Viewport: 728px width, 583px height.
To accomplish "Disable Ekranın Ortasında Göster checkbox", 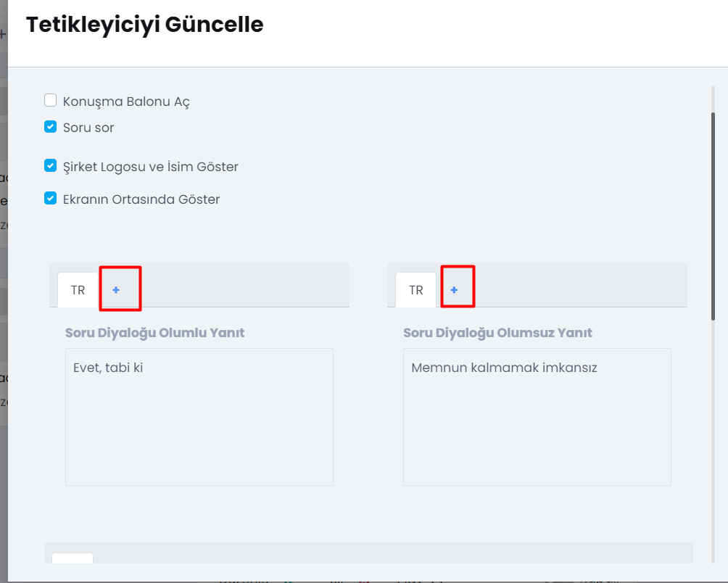I will [x=51, y=198].
